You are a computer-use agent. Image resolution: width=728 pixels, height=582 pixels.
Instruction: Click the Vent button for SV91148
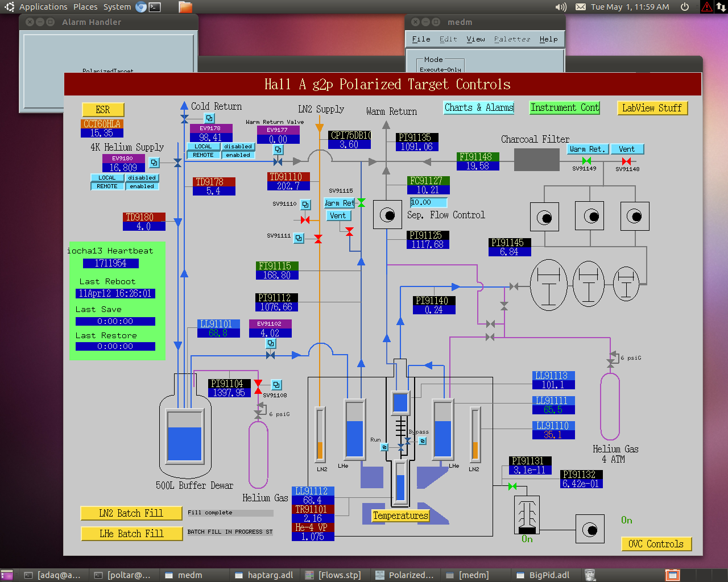tap(627, 149)
